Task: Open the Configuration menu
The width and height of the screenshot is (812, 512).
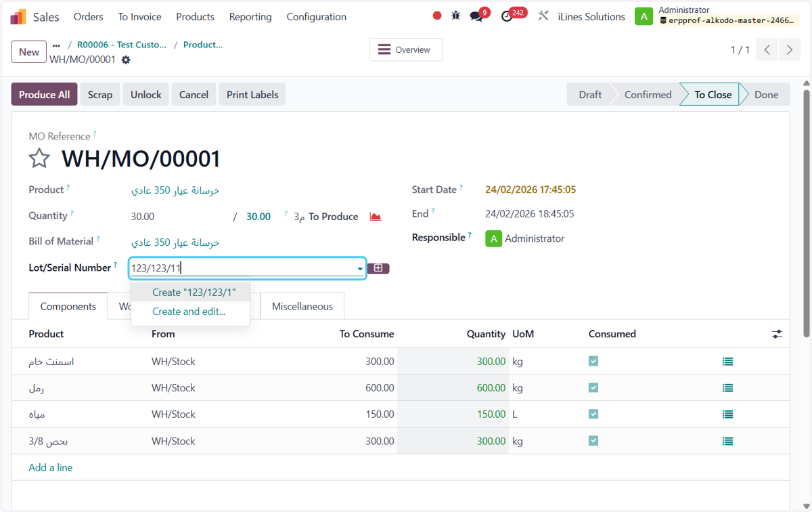Action: (316, 16)
